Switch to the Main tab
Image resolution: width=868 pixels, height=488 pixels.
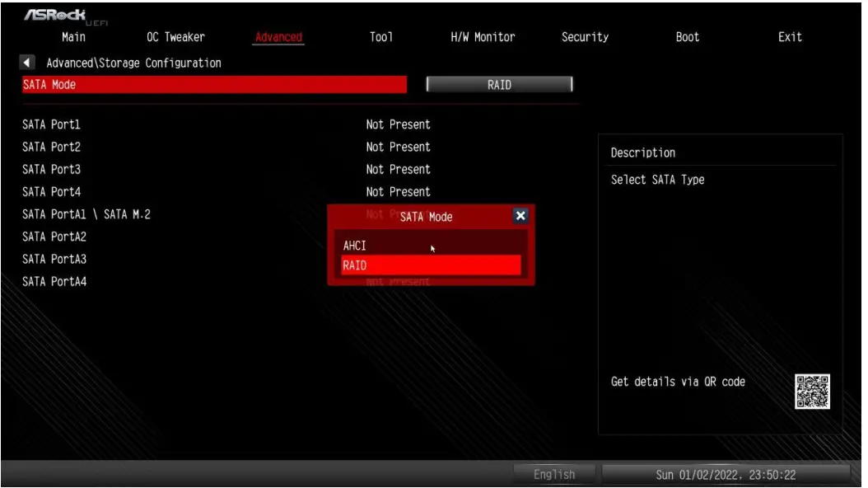[x=74, y=36]
